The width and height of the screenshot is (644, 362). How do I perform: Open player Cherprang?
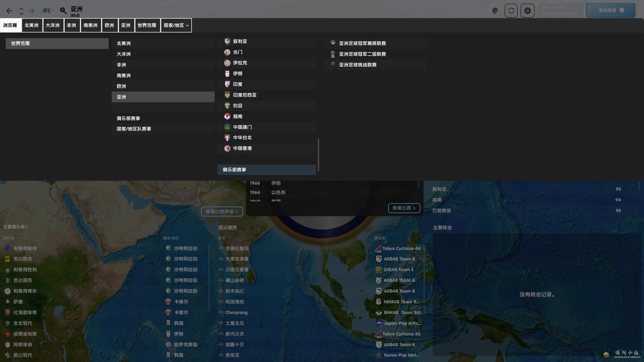click(236, 312)
